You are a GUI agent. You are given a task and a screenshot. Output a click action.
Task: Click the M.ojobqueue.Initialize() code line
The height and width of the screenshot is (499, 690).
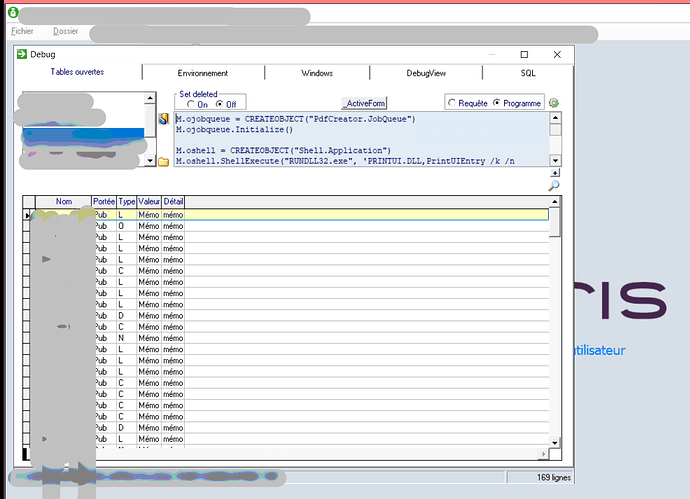pos(235,129)
